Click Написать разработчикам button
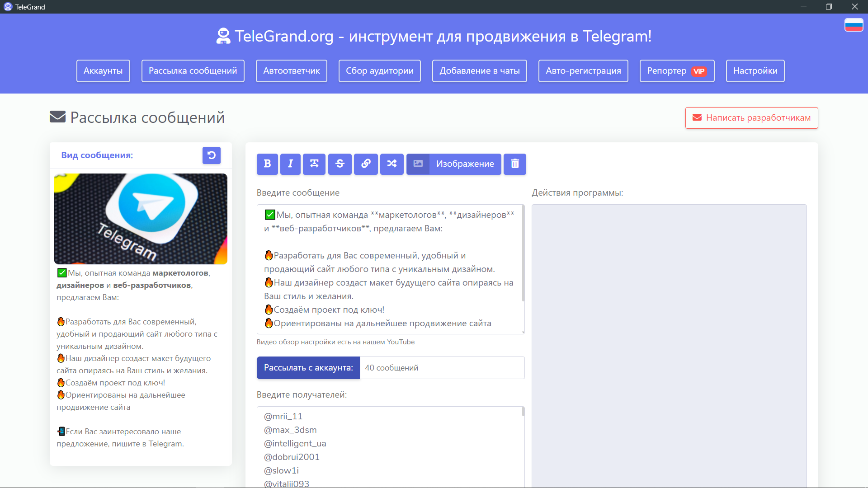The image size is (868, 488). pos(751,118)
